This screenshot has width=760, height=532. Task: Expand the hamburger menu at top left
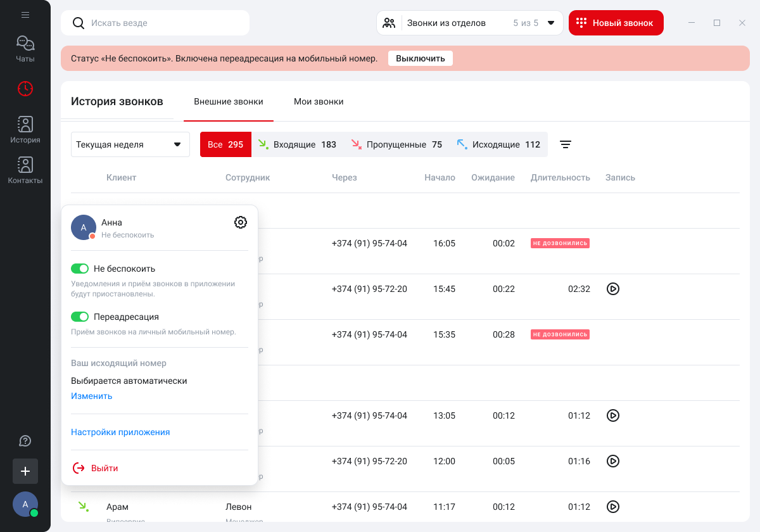(x=25, y=15)
